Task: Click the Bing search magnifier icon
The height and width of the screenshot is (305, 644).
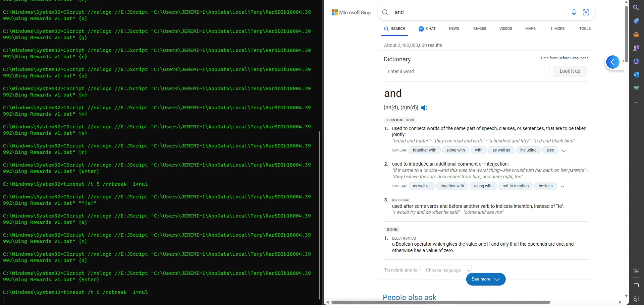Action: [385, 12]
